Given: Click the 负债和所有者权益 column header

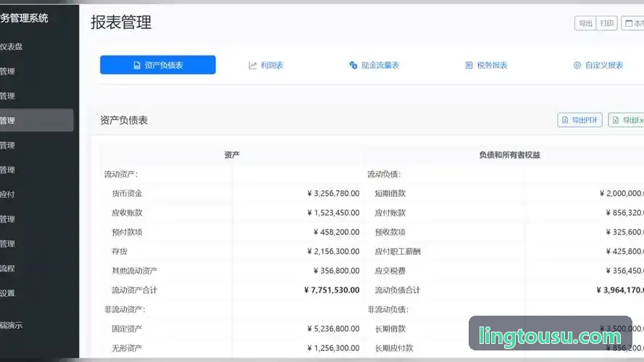Looking at the screenshot, I should (x=509, y=155).
